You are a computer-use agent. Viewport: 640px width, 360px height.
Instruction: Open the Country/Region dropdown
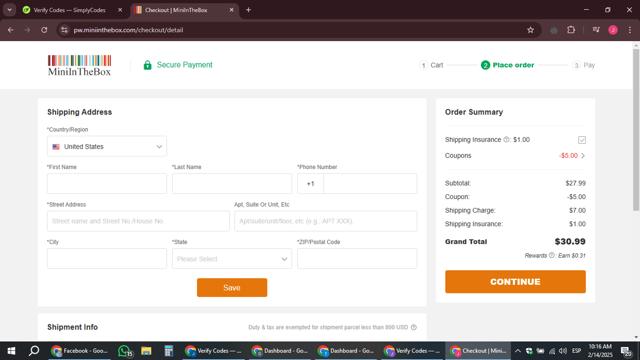(107, 147)
